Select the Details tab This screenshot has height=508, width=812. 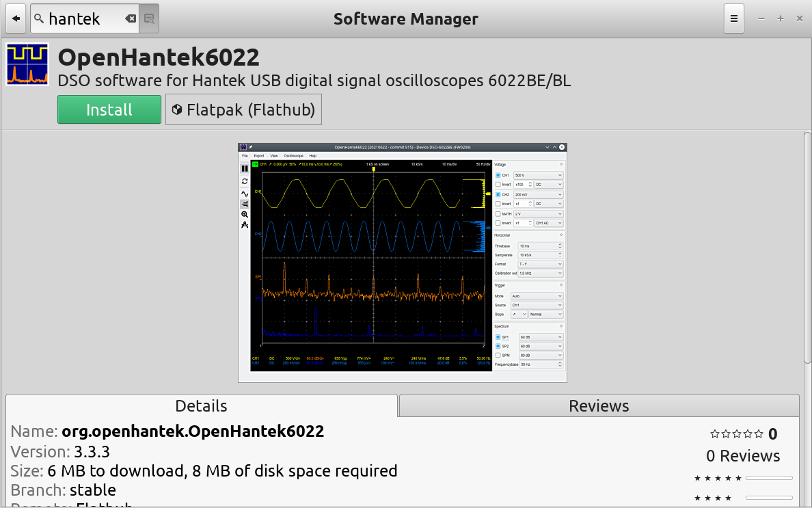pos(202,405)
